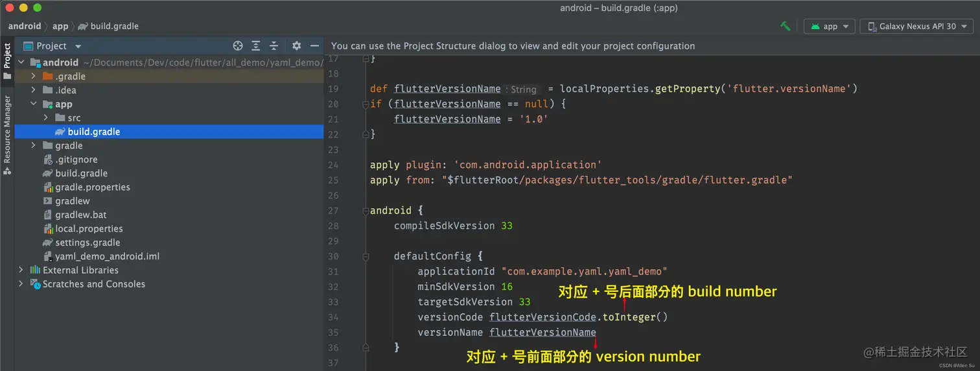Click the app module folder icon
The image size is (980, 371).
click(x=47, y=104)
